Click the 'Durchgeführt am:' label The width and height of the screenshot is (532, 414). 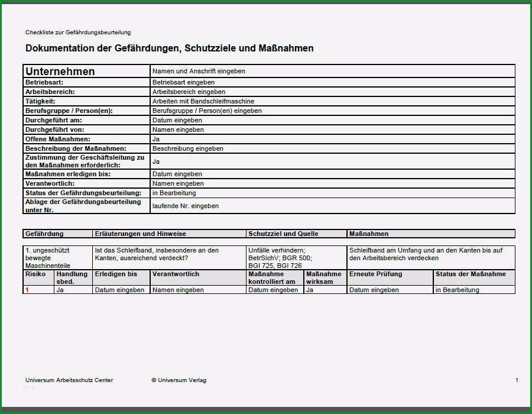(x=54, y=120)
